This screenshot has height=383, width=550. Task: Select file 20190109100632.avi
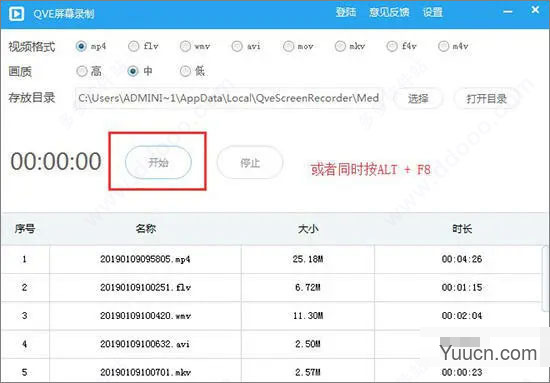pos(145,344)
